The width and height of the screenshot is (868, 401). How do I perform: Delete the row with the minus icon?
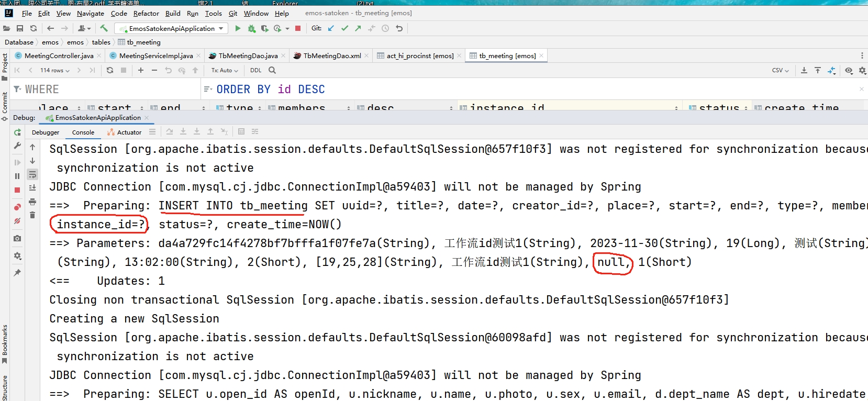click(x=154, y=70)
